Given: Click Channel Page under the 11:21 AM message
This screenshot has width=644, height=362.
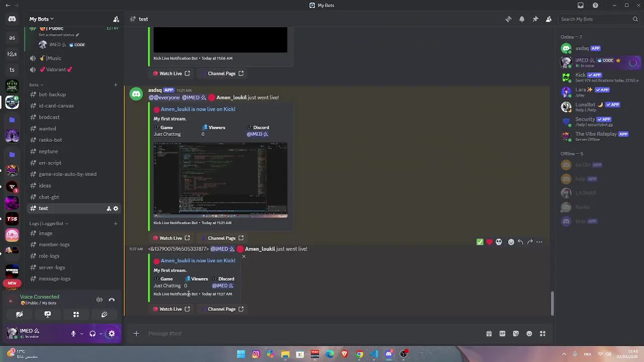Looking at the screenshot, I should tap(222, 238).
